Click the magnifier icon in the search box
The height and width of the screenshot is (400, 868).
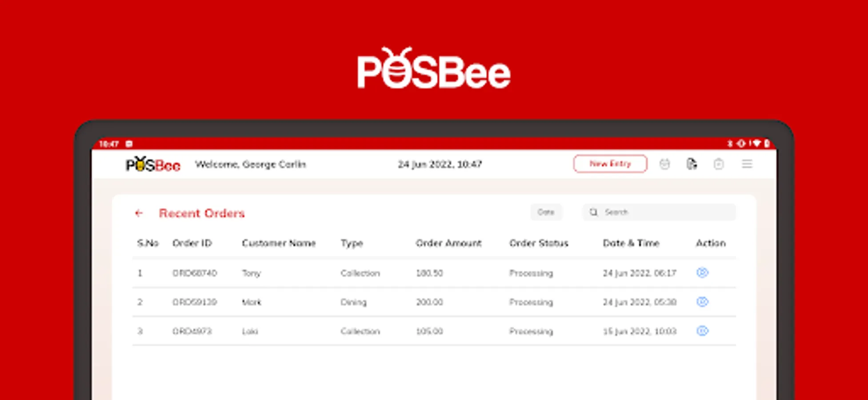click(x=593, y=212)
